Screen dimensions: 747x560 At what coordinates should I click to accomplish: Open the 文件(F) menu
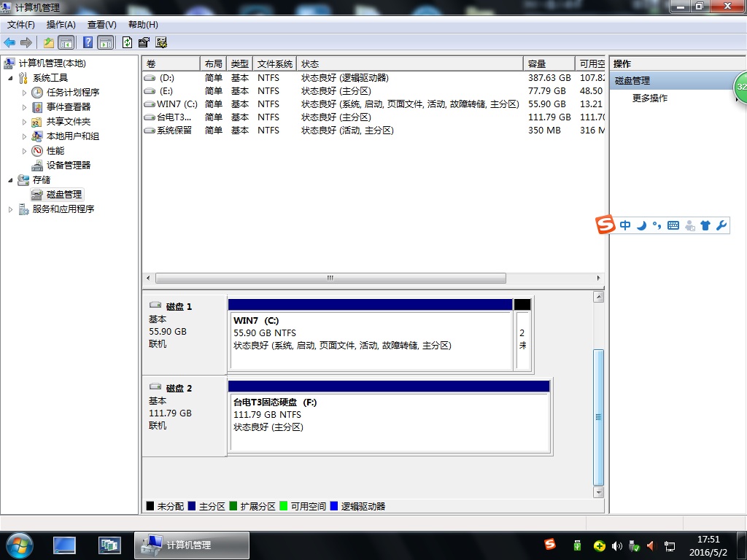21,25
